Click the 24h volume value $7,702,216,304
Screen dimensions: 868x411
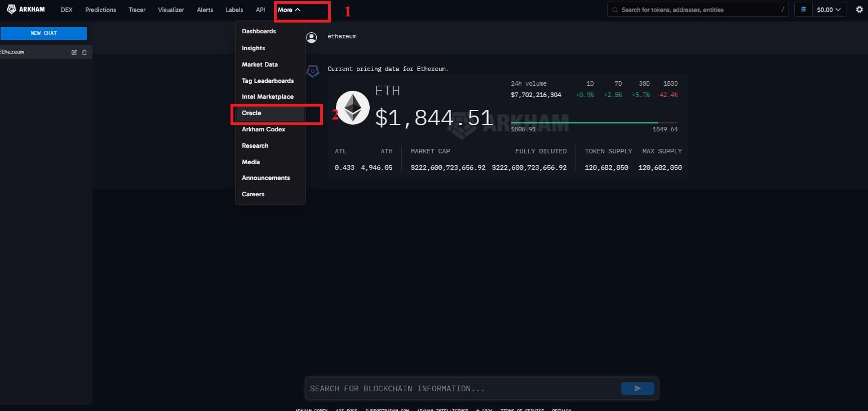(x=536, y=95)
